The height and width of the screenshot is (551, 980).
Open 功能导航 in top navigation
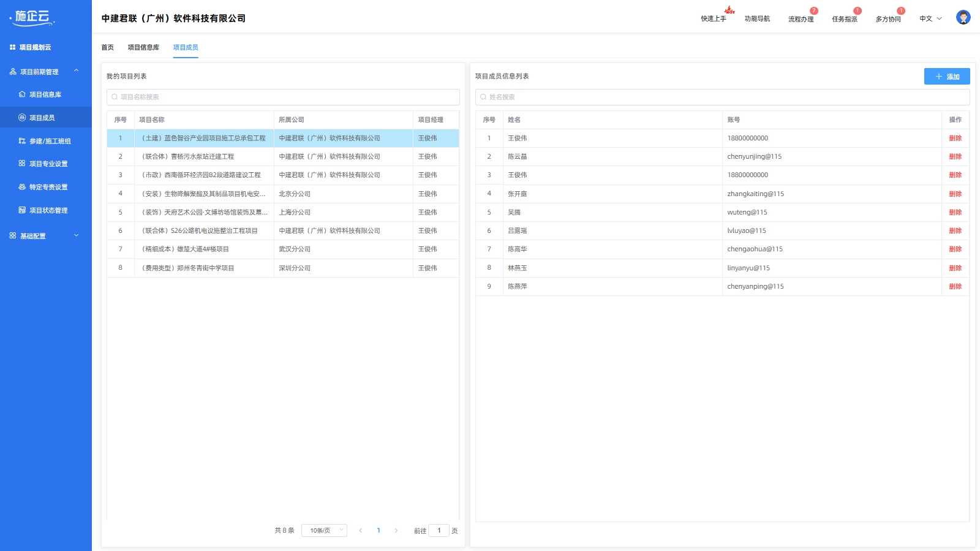757,19
